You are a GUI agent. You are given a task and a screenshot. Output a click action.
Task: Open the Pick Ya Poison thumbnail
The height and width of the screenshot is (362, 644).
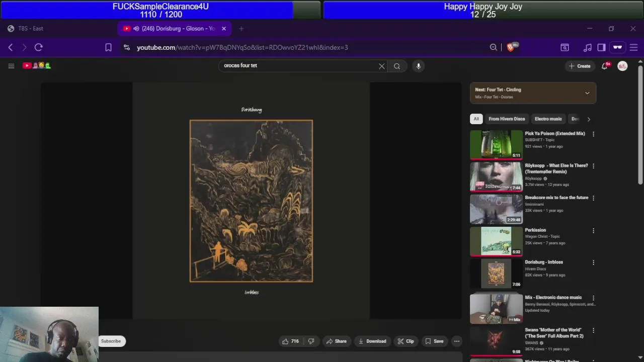[x=496, y=144]
